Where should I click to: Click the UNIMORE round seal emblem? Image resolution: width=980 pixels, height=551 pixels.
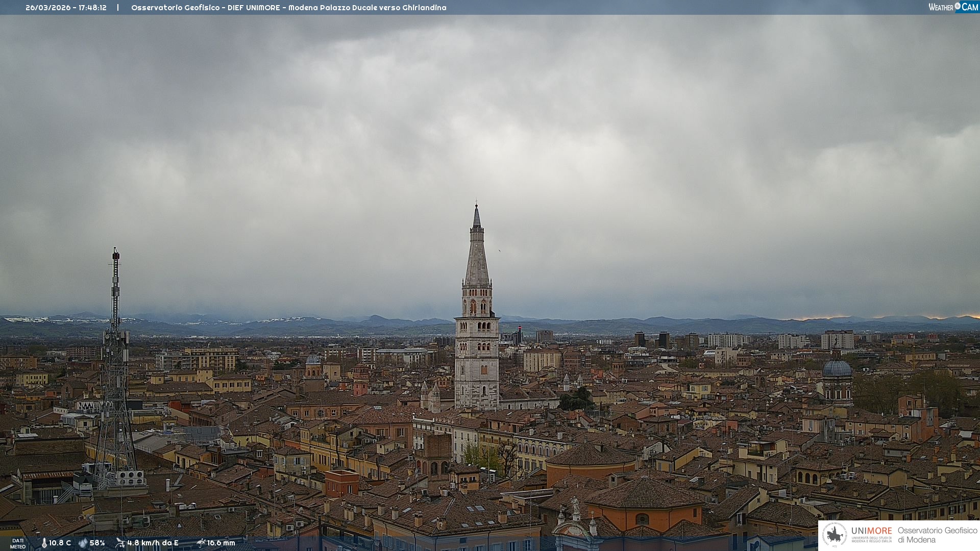point(835,535)
